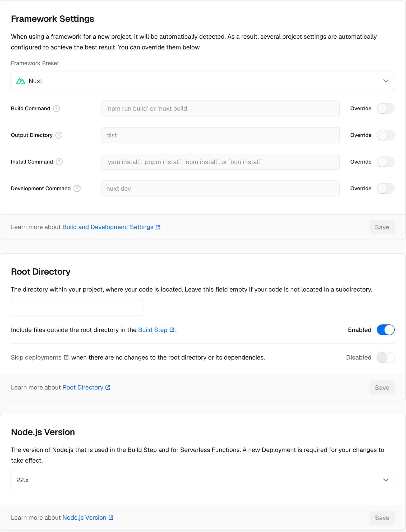Screen dimensions: 406x532
Task: Click external link icon next to Build Step
Action: click(172, 330)
